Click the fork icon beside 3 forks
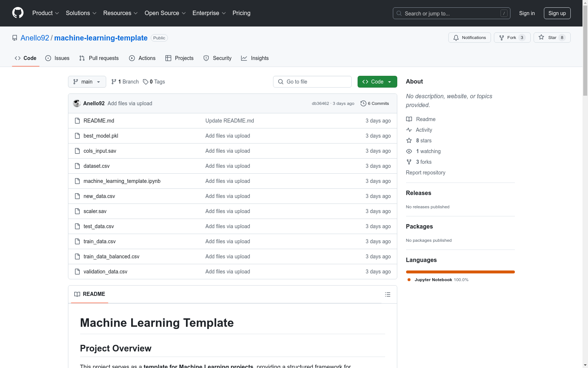 409,162
